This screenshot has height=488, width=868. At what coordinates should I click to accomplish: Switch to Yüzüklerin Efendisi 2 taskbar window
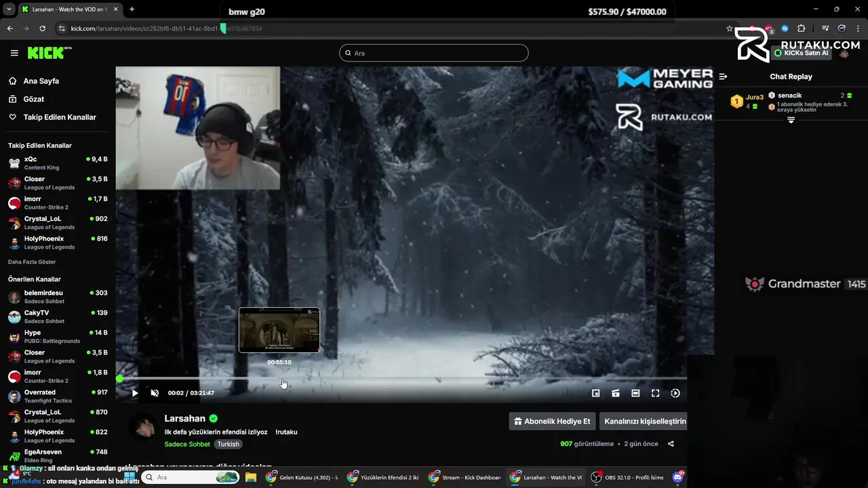pyautogui.click(x=383, y=477)
